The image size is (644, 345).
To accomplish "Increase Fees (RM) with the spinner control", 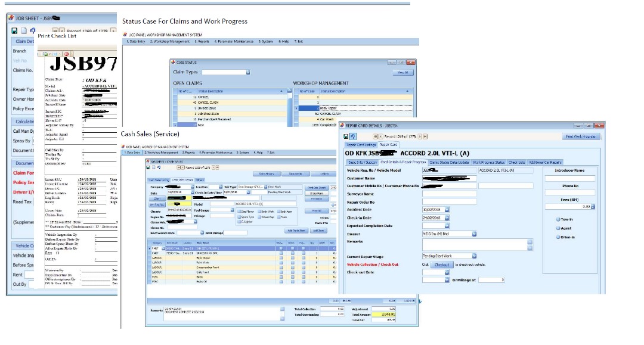I will [593, 206].
